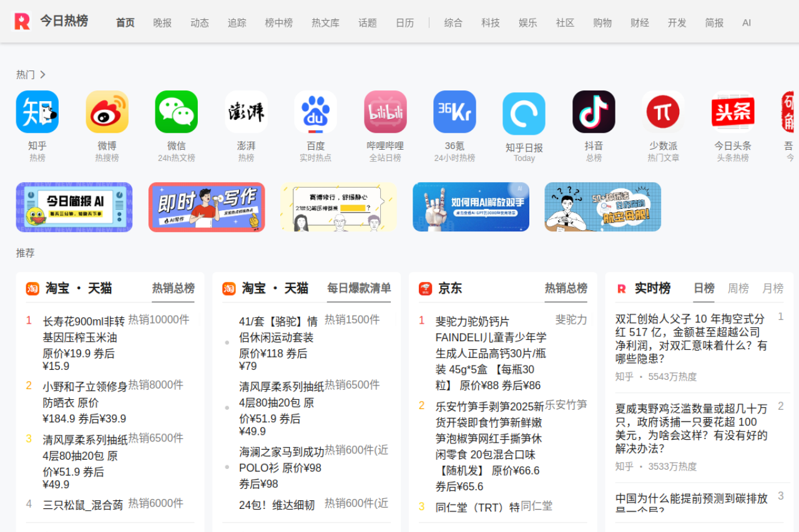Select the 购物 category
Viewport: 799px width, 532px height.
(x=602, y=23)
